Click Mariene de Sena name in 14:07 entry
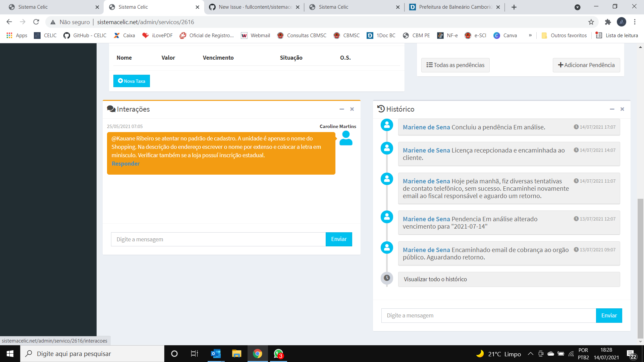The image size is (644, 362). tap(426, 150)
